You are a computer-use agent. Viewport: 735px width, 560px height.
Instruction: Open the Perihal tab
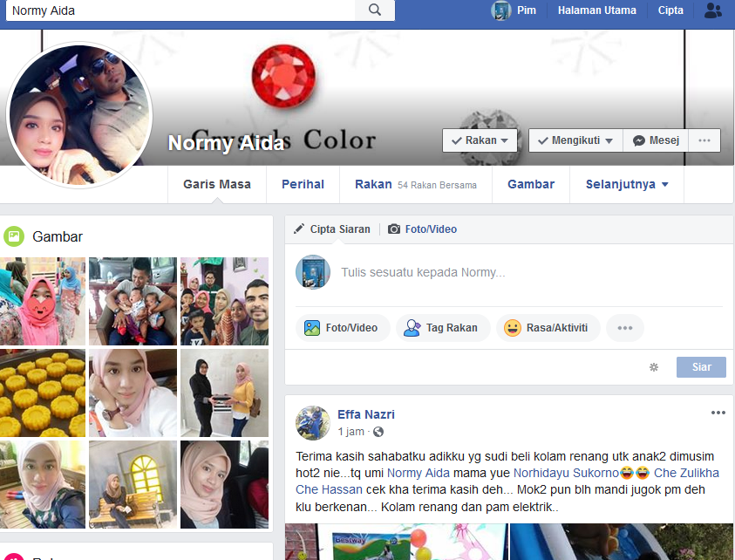(x=303, y=184)
